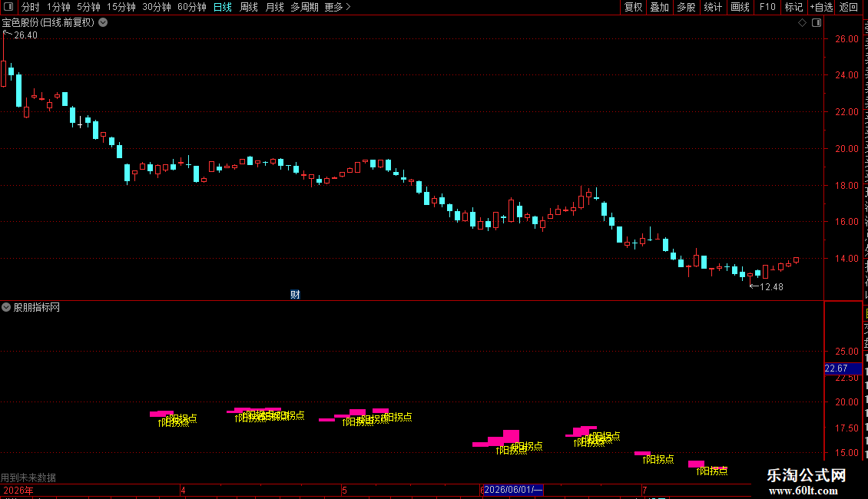
Task: Click the 22.67 indicator value box
Action: coord(843,368)
